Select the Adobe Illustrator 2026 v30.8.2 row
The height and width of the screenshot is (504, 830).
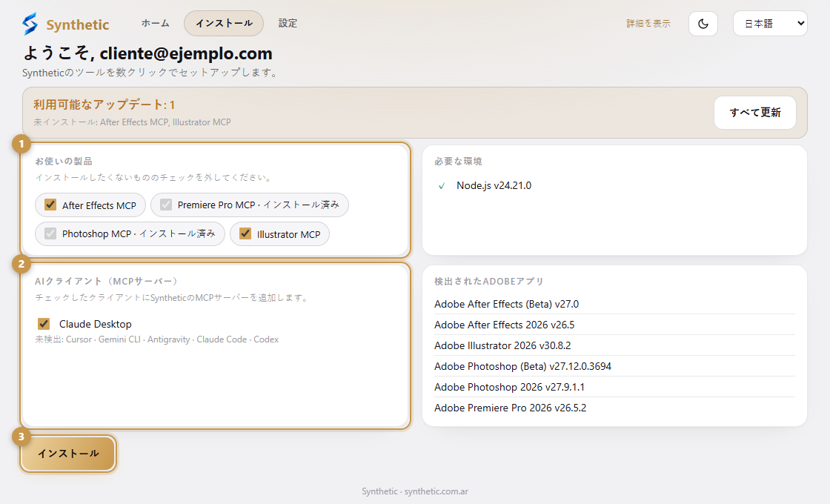tap(614, 345)
